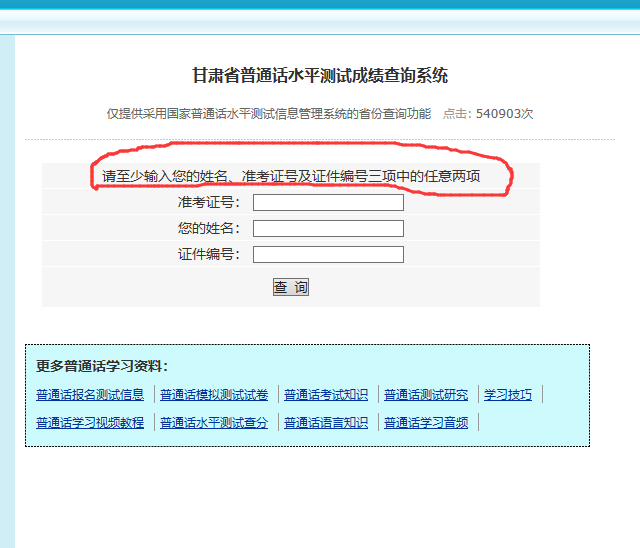Open the 普通话语言知识 link

click(x=326, y=423)
